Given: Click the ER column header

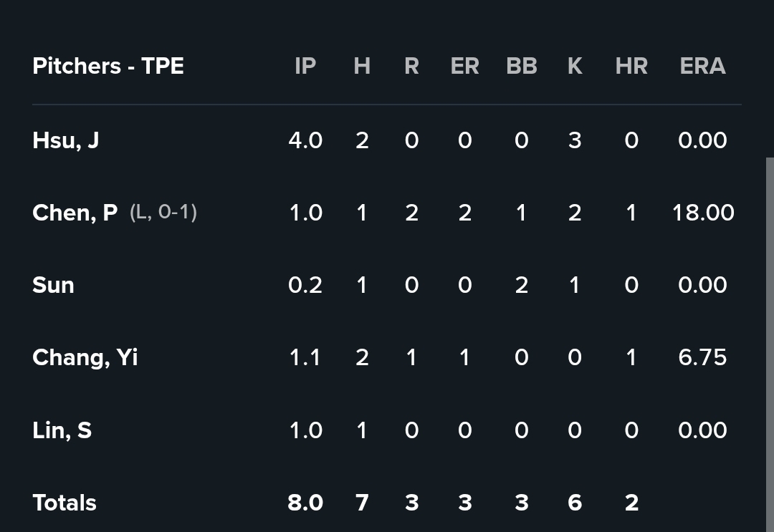Looking at the screenshot, I should click(465, 66).
